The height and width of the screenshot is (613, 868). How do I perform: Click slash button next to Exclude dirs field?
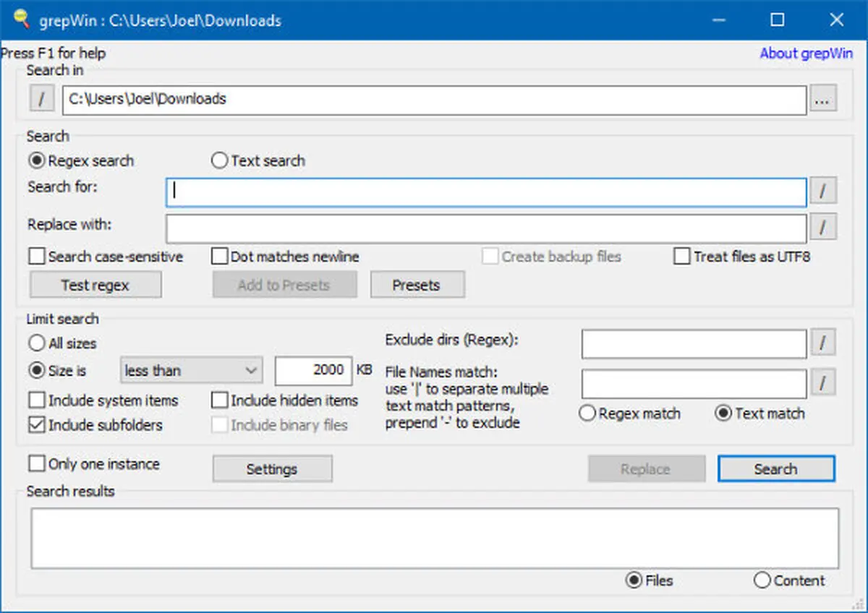click(823, 343)
